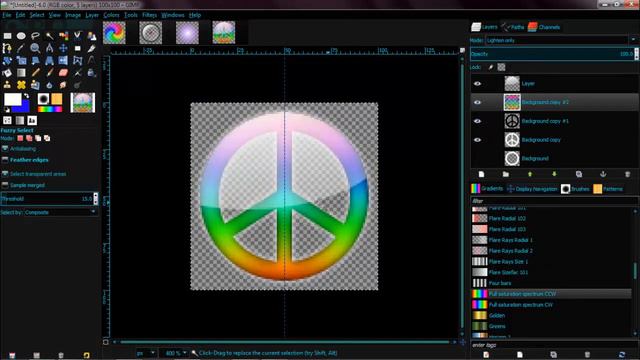Select the Rotate tool
Screen dimensions: 640x360
7,60
